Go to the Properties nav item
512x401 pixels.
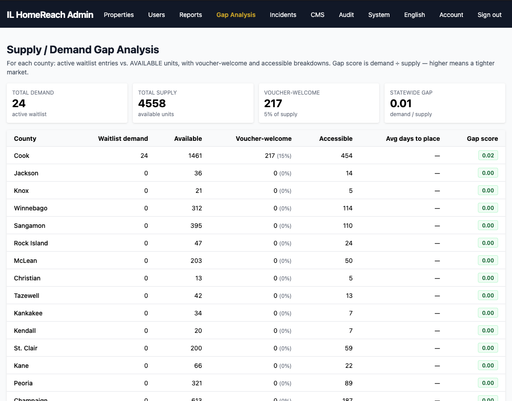(x=119, y=15)
